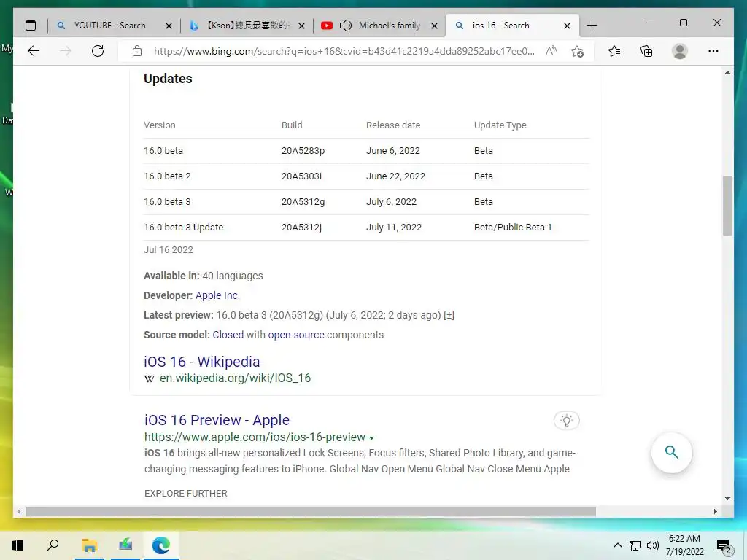Click the scroll down arrow

pyautogui.click(x=727, y=499)
